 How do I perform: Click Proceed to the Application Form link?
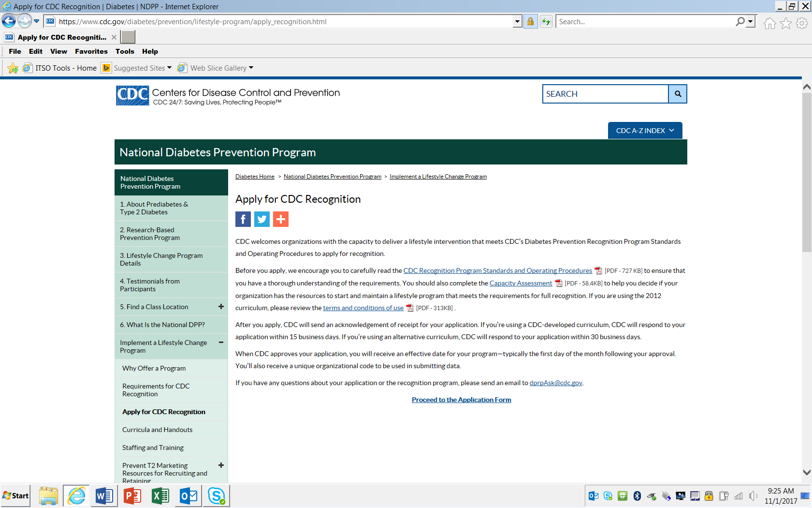tap(462, 400)
